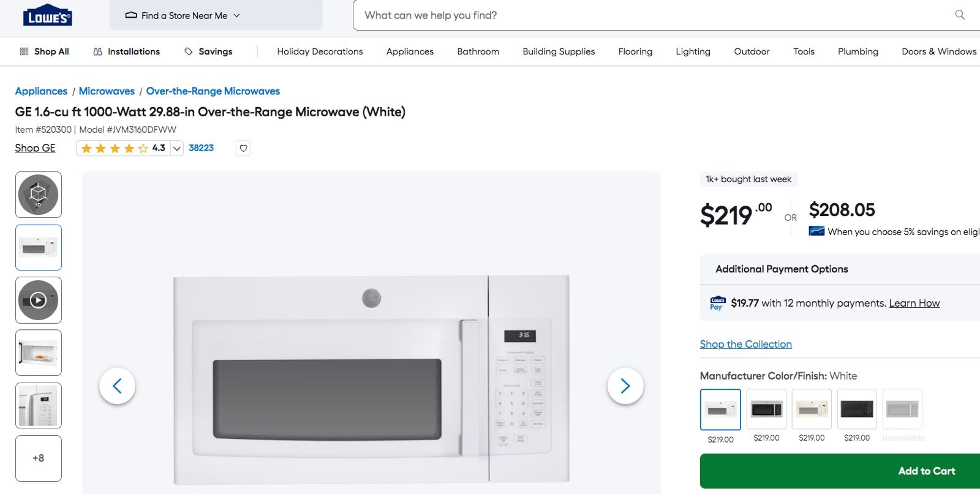Go to next product image with right arrow
This screenshot has height=494, width=980.
pos(625,386)
